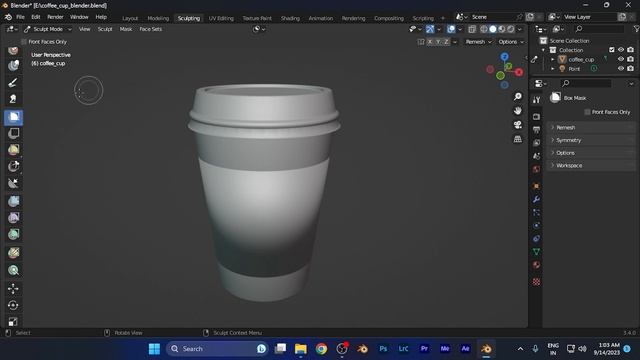Open the Remesh dropdown in viewport header
Screen dimensions: 640x360
tap(479, 42)
